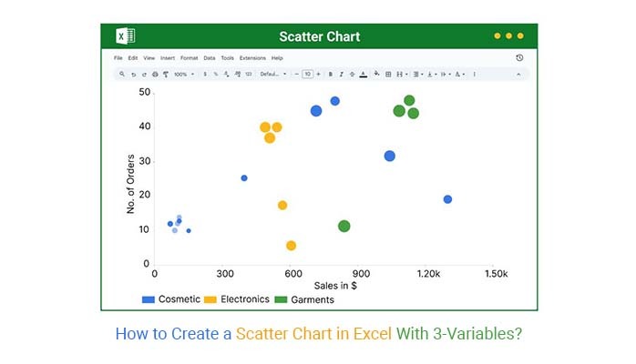Click the text color icon

tap(364, 74)
